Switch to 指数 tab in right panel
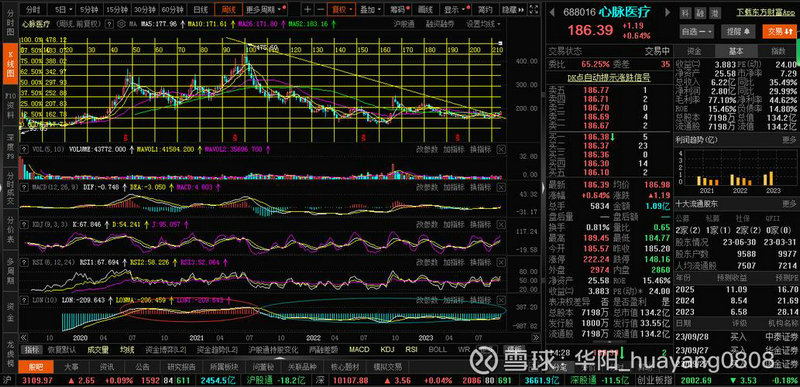800x387 pixels. click(x=778, y=51)
